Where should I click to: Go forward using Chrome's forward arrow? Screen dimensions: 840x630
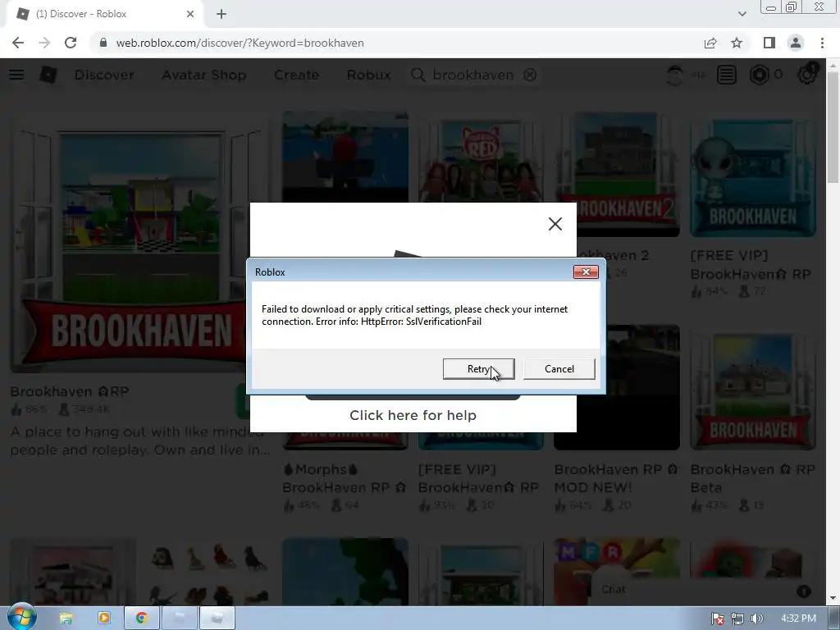(x=44, y=43)
